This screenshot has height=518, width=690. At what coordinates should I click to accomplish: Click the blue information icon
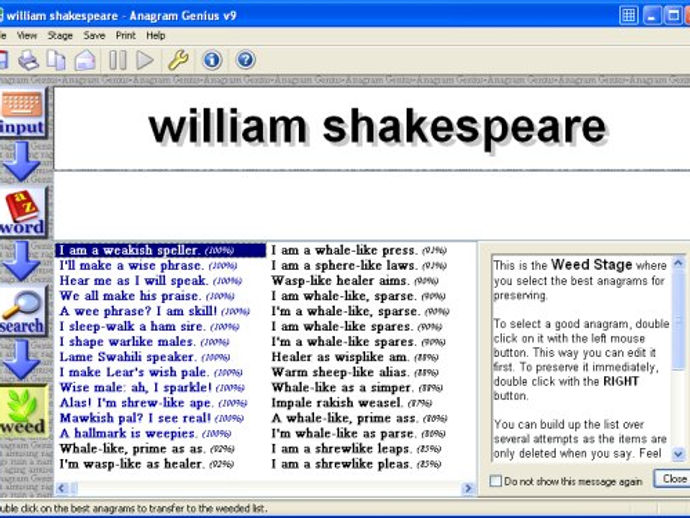point(212,60)
